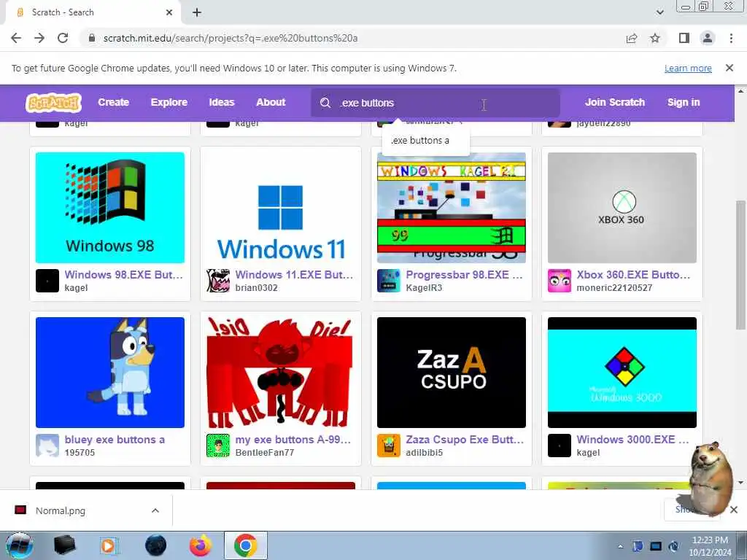The height and width of the screenshot is (560, 747).
Task: Open the red Die! project thumbnail
Action: click(x=281, y=373)
